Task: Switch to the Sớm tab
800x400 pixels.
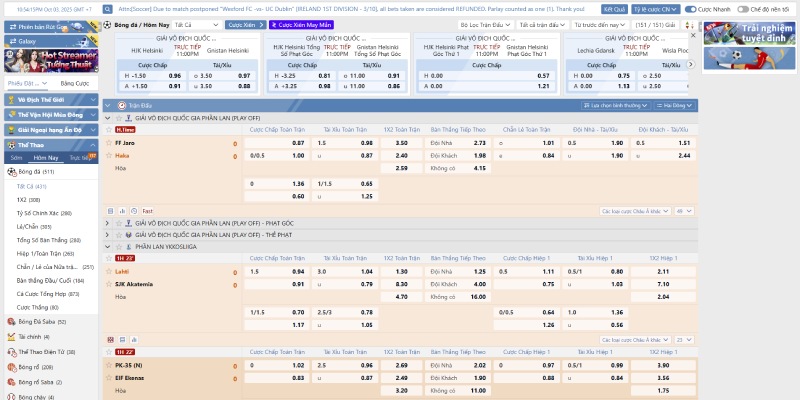Action: (x=16, y=157)
